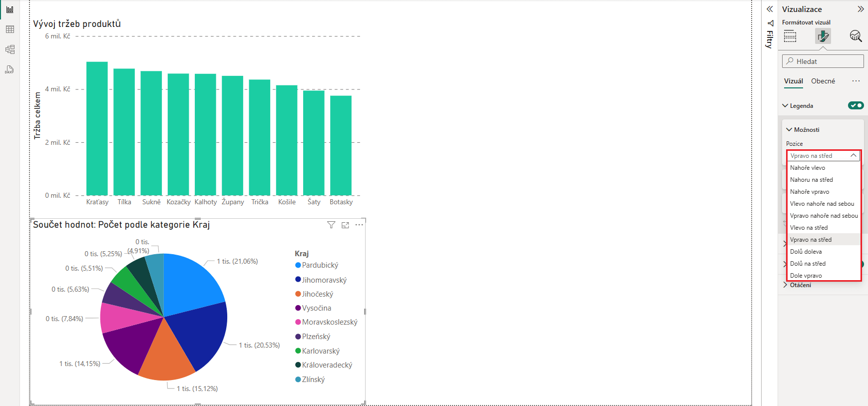This screenshot has height=406, width=868.
Task: Click the Vývoj tržeb produktů chart title
Action: click(x=77, y=24)
